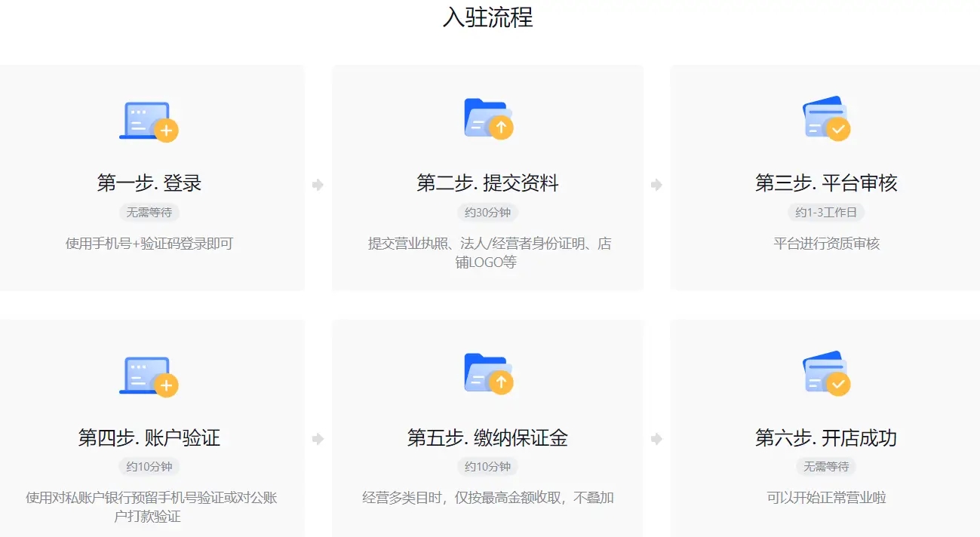Select the 第二步. 提交资料 title
The image size is (980, 537).
488,183
